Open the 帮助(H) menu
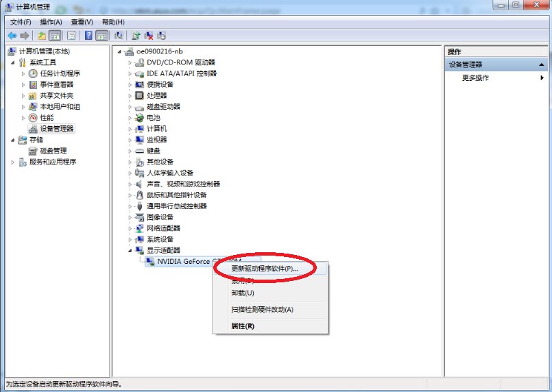The height and width of the screenshot is (392, 552). 113,22
